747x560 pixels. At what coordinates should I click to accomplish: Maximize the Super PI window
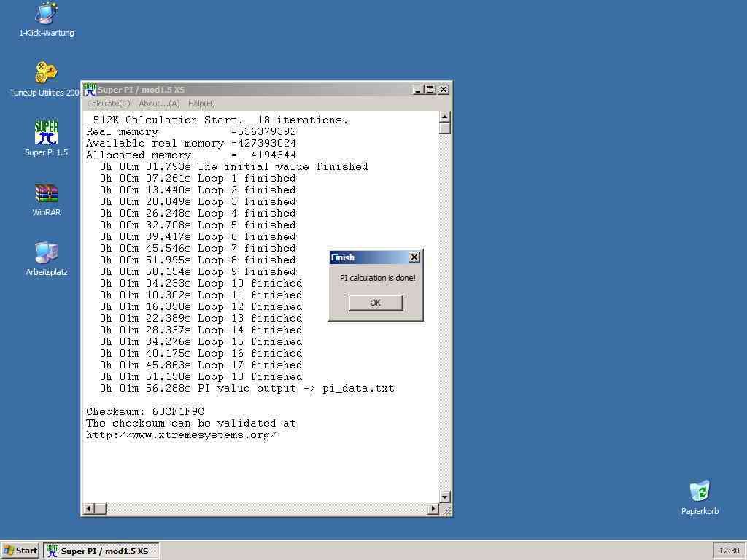click(x=430, y=90)
